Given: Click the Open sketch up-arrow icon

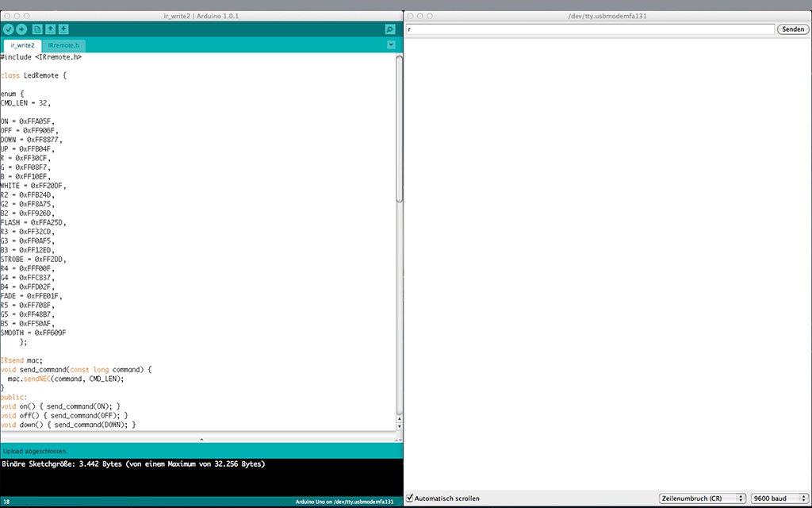Looking at the screenshot, I should point(51,29).
